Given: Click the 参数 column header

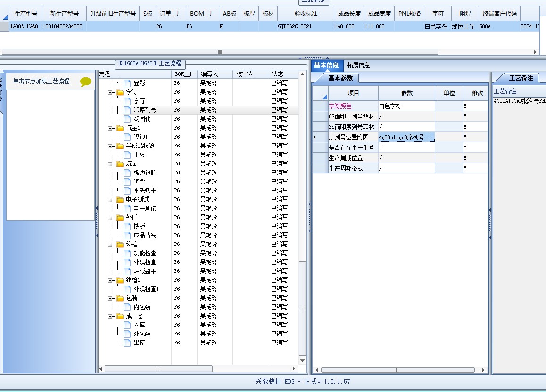Looking at the screenshot, I should pyautogui.click(x=407, y=93).
